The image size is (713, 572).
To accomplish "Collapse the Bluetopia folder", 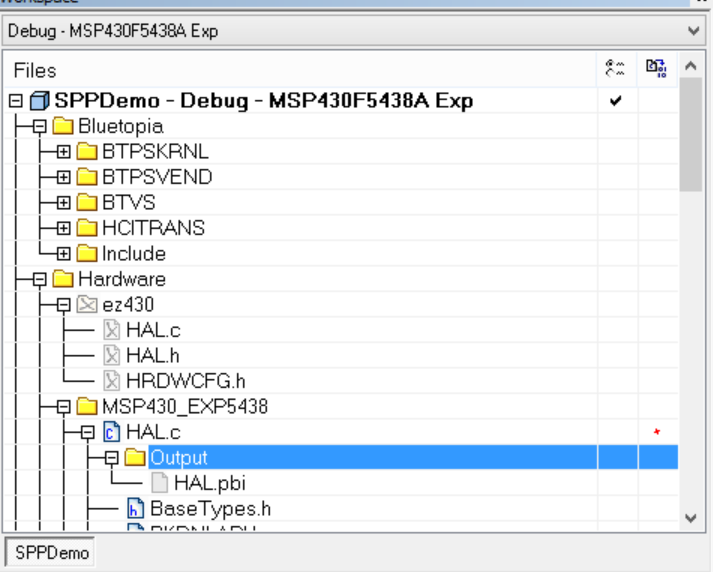I will 40,126.
